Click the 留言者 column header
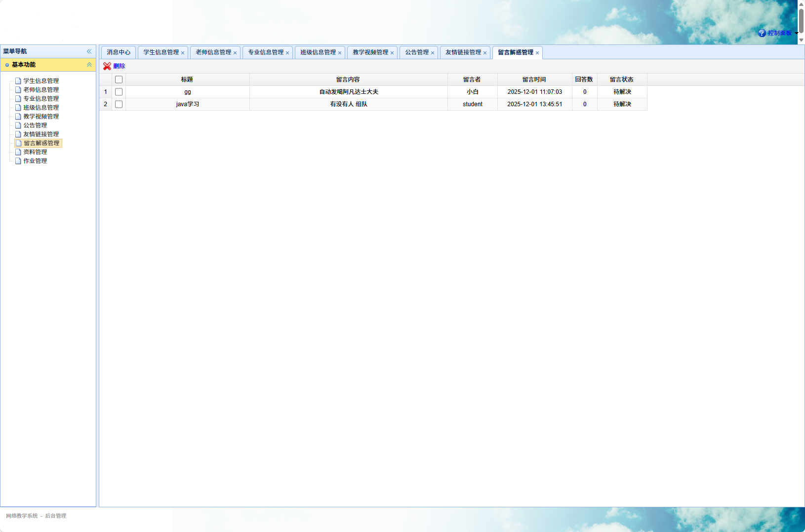Image resolution: width=805 pixels, height=532 pixels. click(473, 80)
